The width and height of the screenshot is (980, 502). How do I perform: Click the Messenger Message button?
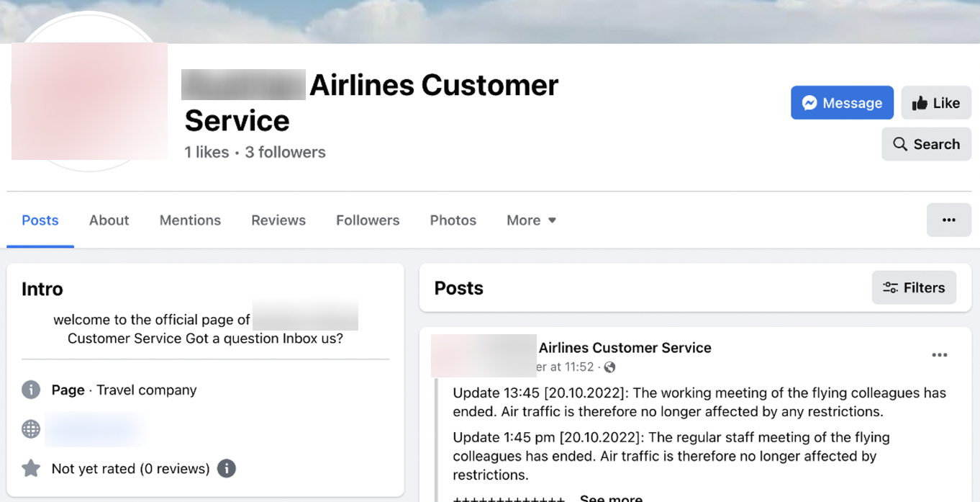point(842,103)
